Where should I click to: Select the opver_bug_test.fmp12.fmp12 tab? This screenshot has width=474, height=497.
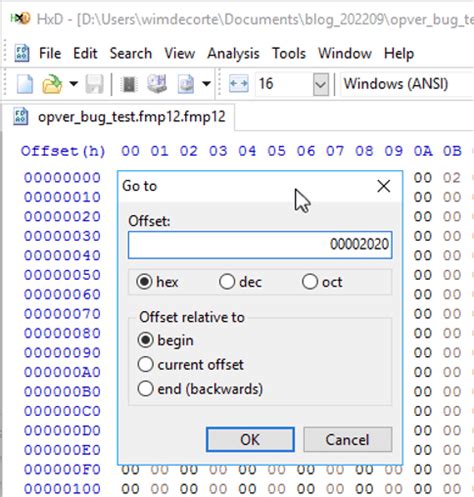119,117
